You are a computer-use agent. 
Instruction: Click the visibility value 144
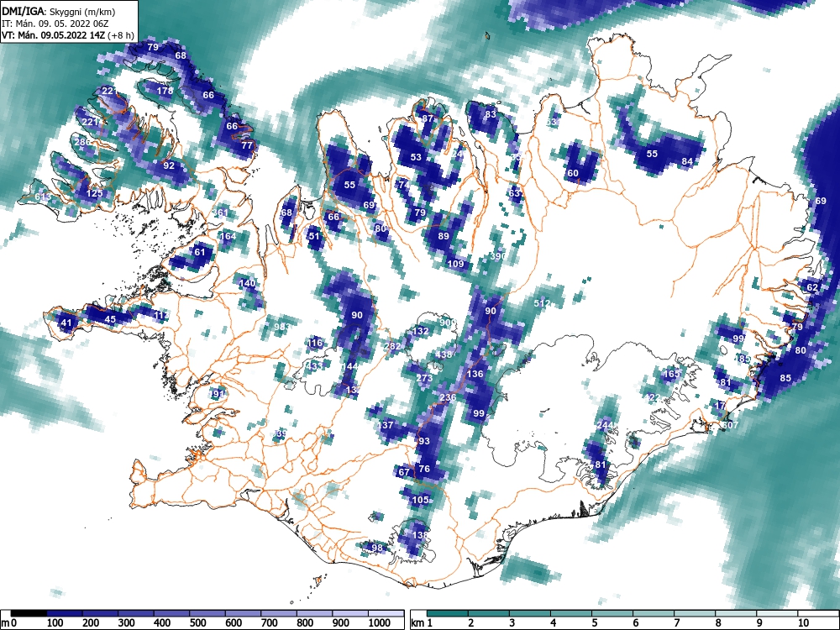[349, 366]
